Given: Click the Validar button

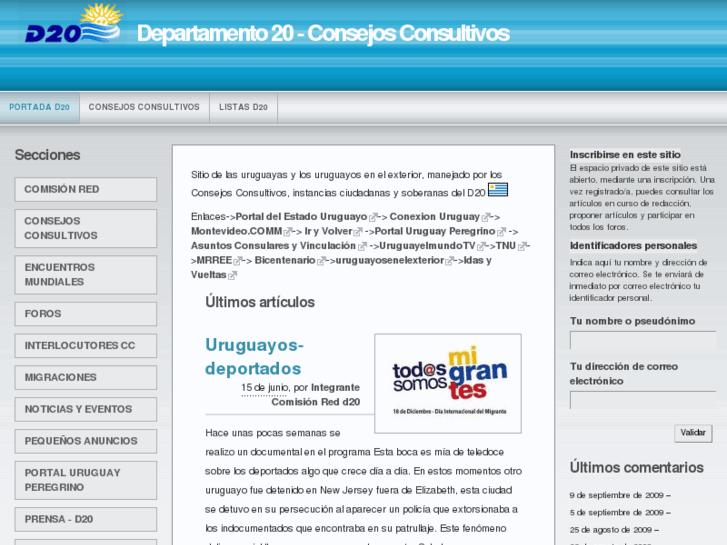Looking at the screenshot, I should coord(693,433).
